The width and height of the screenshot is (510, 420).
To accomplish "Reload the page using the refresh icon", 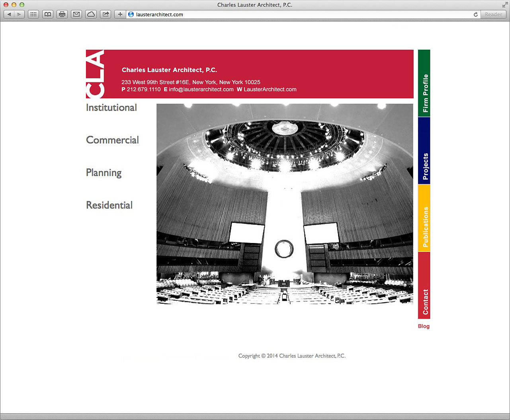I will 475,14.
